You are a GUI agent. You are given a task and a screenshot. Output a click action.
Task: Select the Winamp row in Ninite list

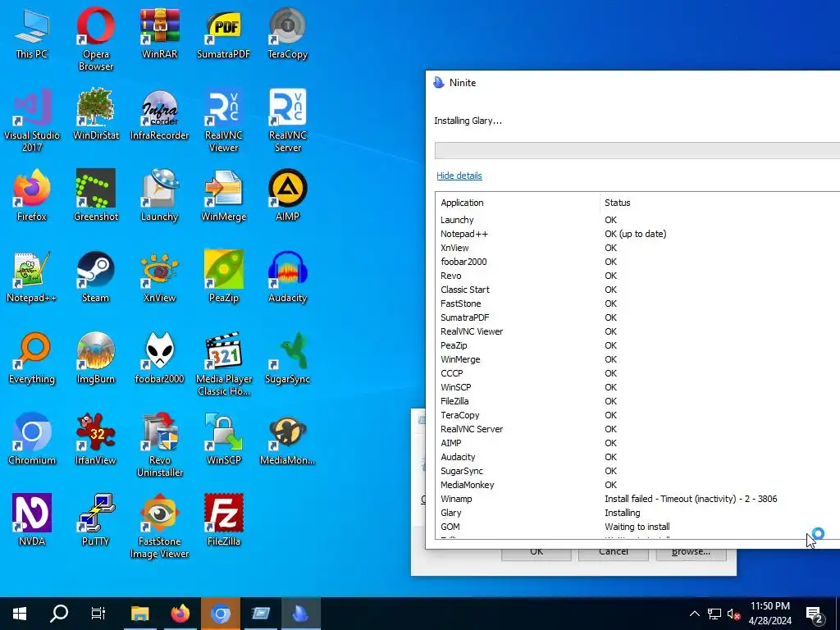(x=637, y=499)
